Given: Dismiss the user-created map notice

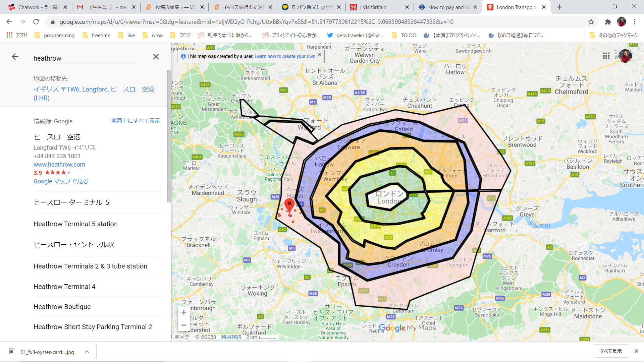Looking at the screenshot, I should (x=320, y=55).
